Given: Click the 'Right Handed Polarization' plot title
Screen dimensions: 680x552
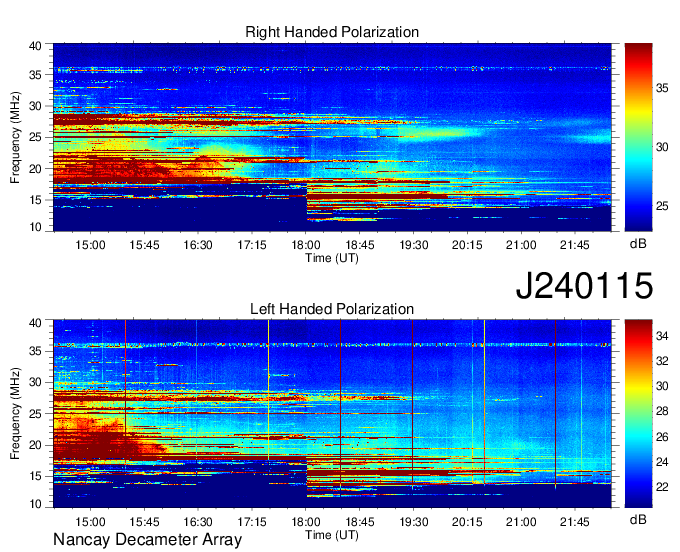Looking at the screenshot, I should click(x=332, y=32).
